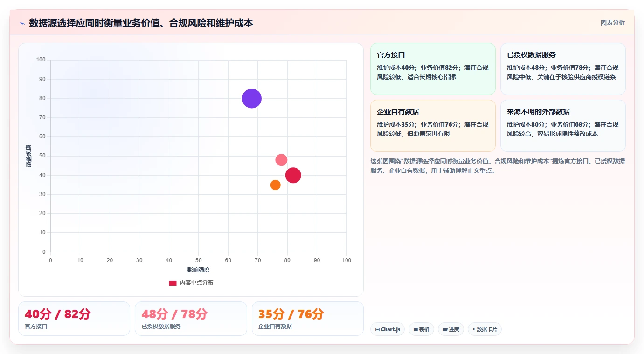
Task: Open the 来源不明的外部数据 info card
Action: tap(563, 126)
